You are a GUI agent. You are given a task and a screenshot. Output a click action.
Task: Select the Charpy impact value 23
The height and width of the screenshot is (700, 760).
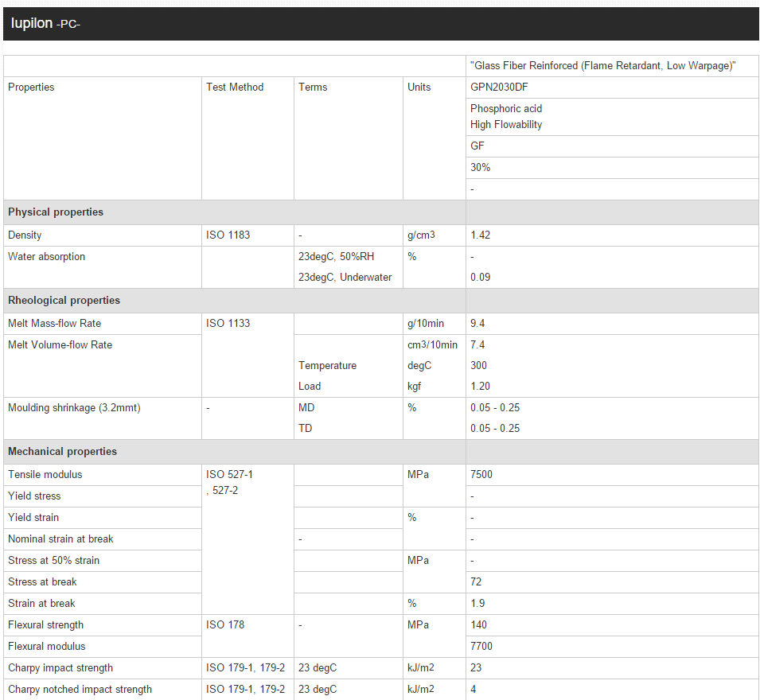475,668
